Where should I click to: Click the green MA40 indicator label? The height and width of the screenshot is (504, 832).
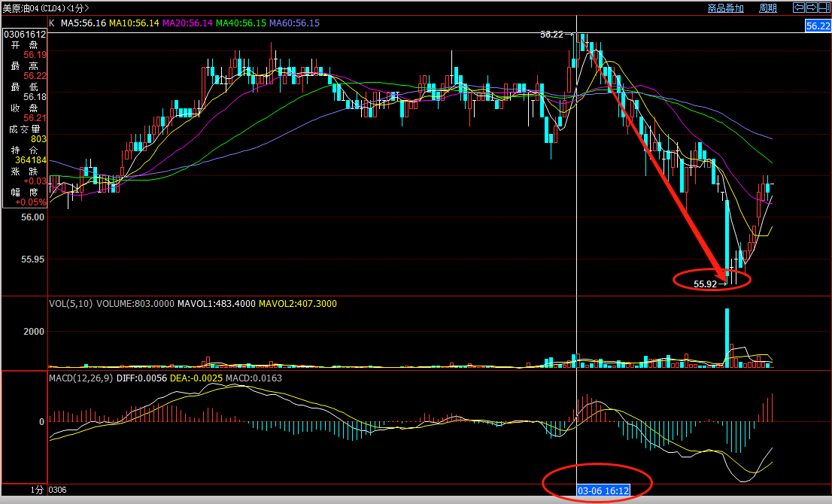point(241,23)
